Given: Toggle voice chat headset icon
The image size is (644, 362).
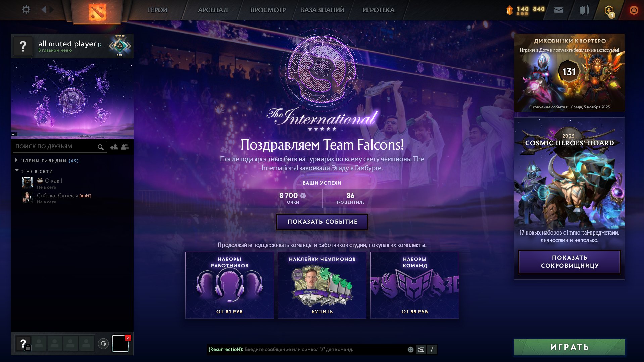Looking at the screenshot, I should (103, 343).
